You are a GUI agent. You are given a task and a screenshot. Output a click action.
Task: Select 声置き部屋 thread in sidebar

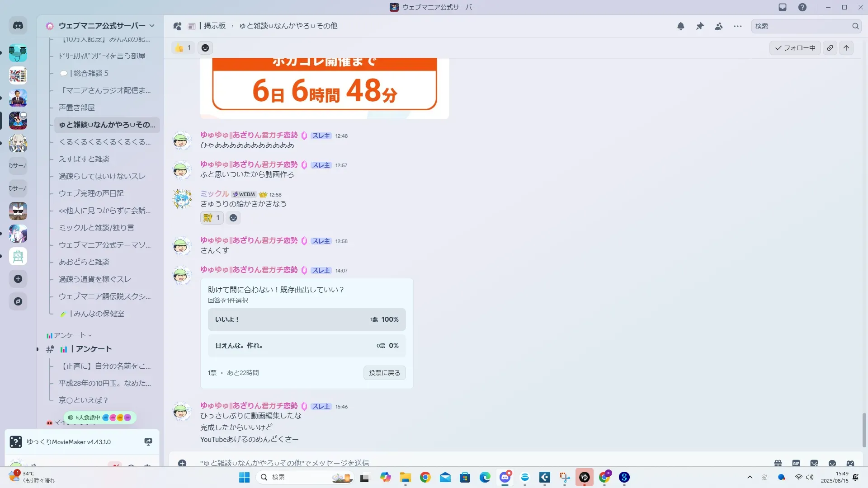coord(77,108)
